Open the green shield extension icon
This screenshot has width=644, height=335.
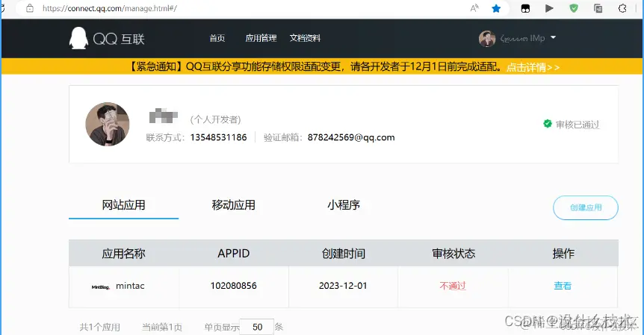pos(574,8)
